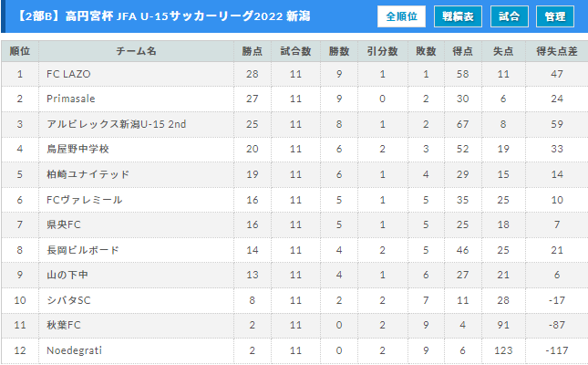
Task: Select the FC LAZO team name
Action: point(68,74)
